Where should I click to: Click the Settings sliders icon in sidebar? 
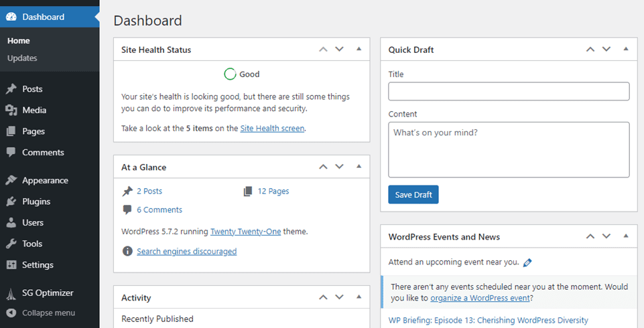11,265
